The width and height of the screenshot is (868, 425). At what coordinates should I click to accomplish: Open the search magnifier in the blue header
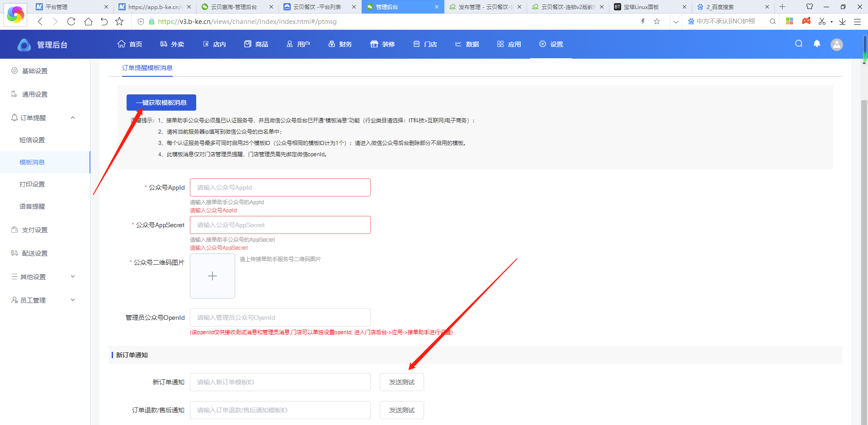(799, 44)
